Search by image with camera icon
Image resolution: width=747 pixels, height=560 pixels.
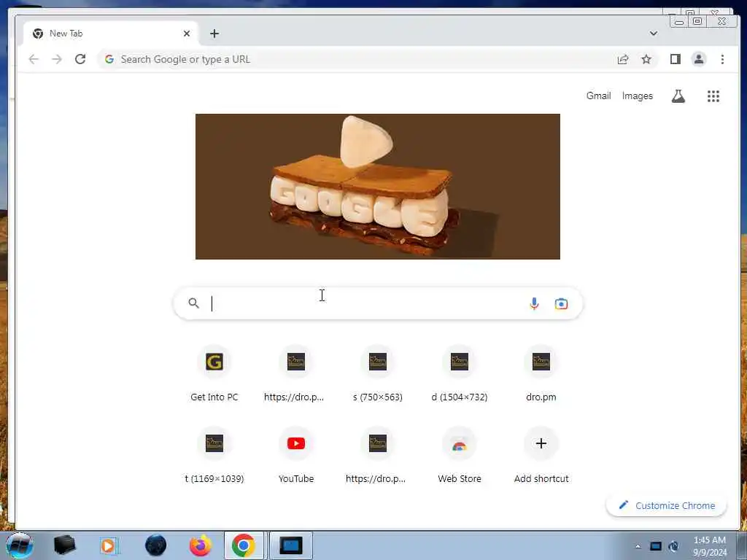[x=561, y=303]
